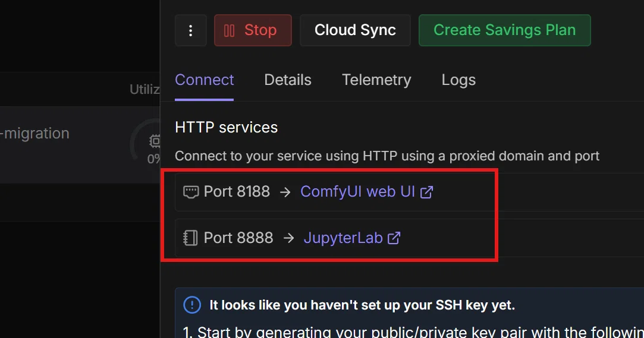Image resolution: width=644 pixels, height=338 pixels.
Task: Select the "Port 8188" text
Action: tap(237, 191)
